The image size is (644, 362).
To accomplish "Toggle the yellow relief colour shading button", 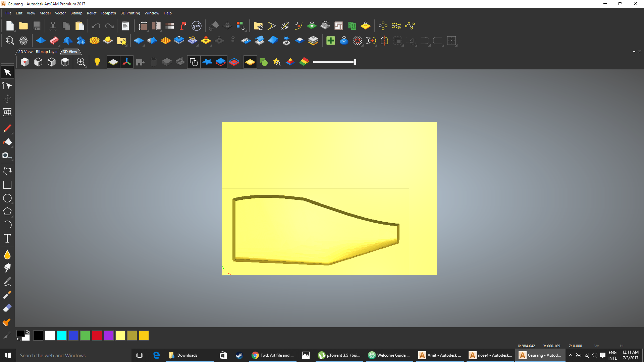I will [x=250, y=62].
